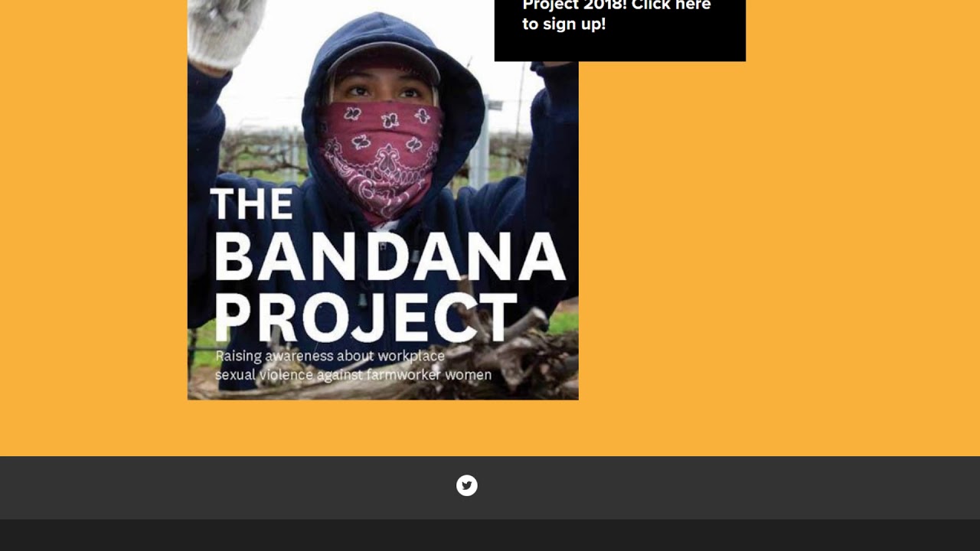Open the Bandana Project poster image

coord(383,200)
